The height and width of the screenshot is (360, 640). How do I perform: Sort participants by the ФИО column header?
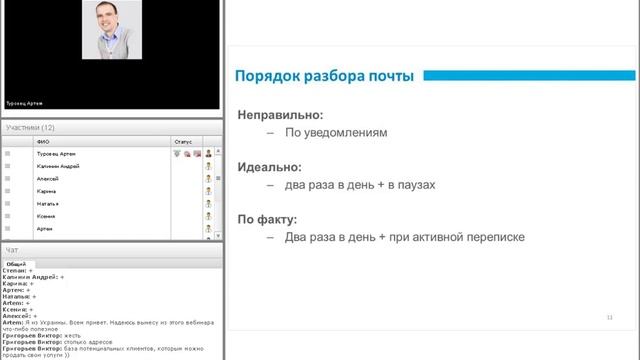point(102,142)
